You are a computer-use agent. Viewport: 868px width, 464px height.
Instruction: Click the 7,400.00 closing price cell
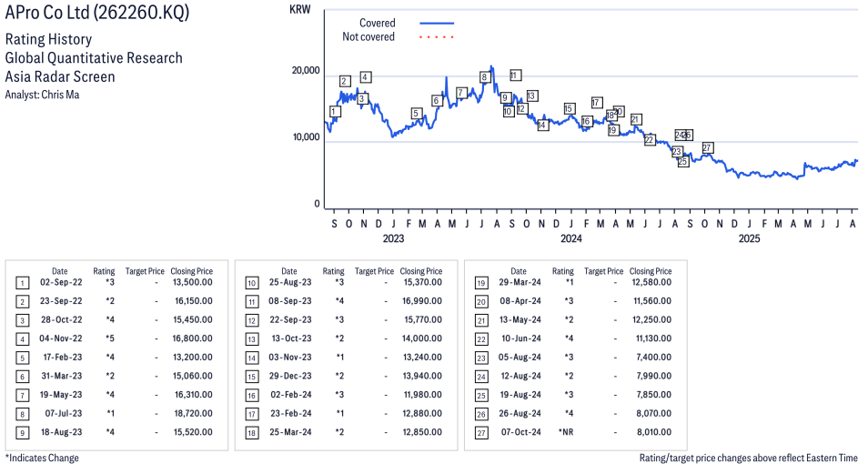pos(654,358)
